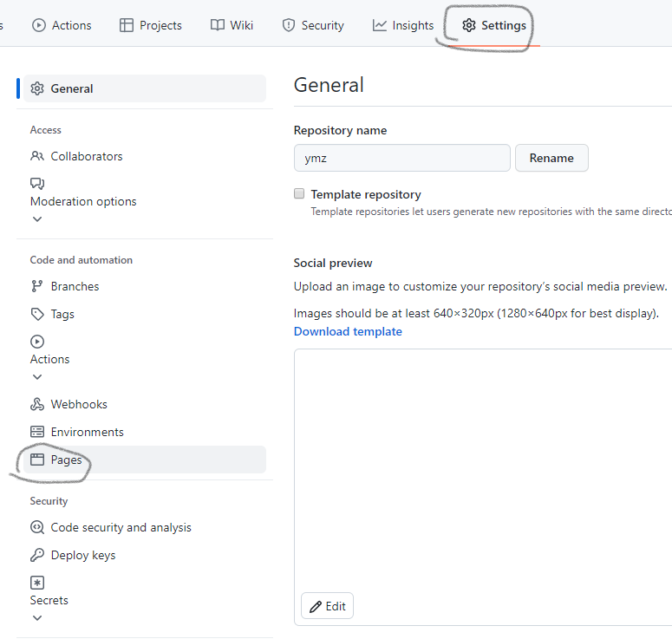Click the Wiki book icon
Image resolution: width=672 pixels, height=639 pixels.
(x=218, y=25)
